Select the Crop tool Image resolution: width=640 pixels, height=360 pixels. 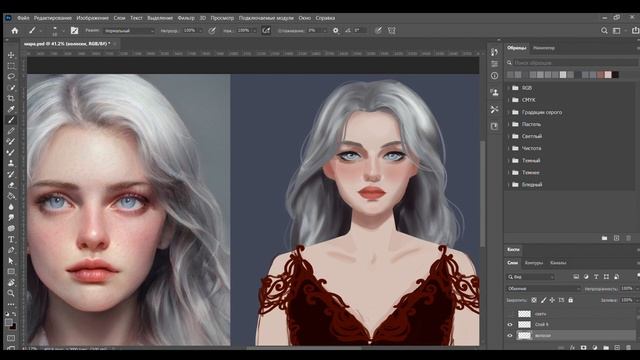coord(11,98)
